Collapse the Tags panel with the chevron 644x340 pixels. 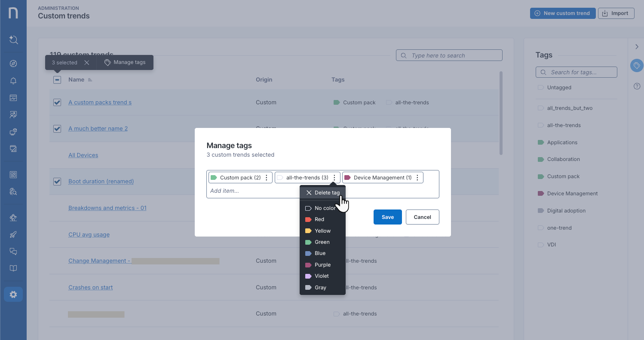637,46
